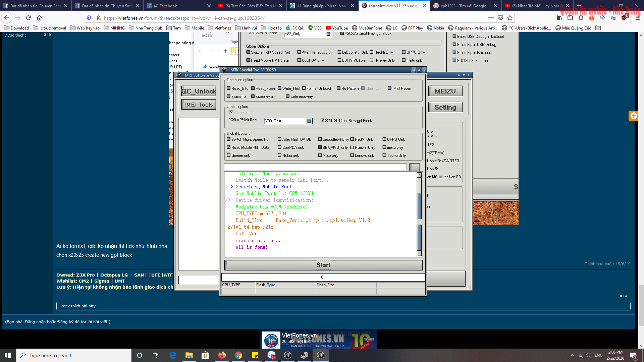Open the Setting button in MRT window

click(445, 107)
